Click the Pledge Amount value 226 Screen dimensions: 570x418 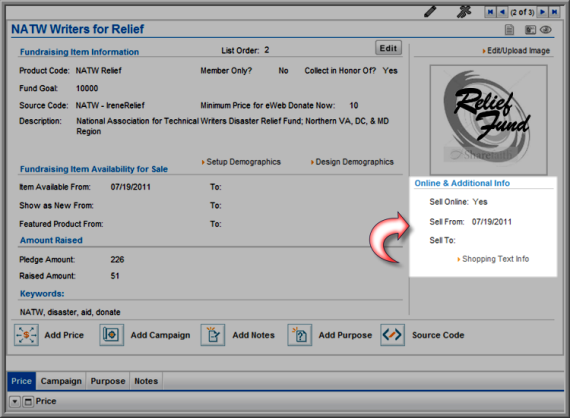(117, 260)
